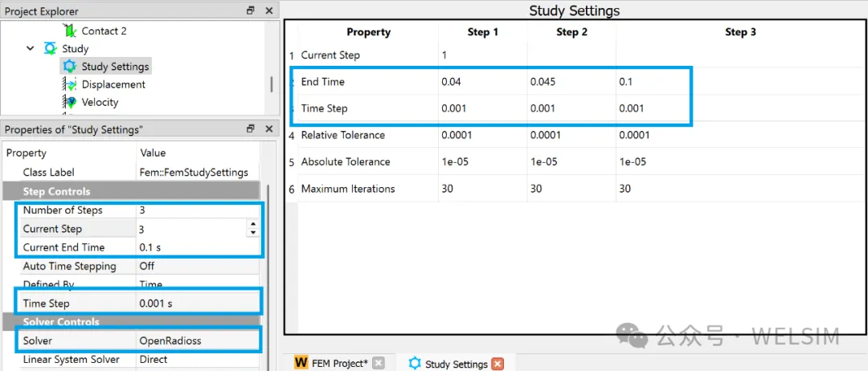Image resolution: width=868 pixels, height=371 pixels.
Task: Click row header number 4
Action: (292, 136)
